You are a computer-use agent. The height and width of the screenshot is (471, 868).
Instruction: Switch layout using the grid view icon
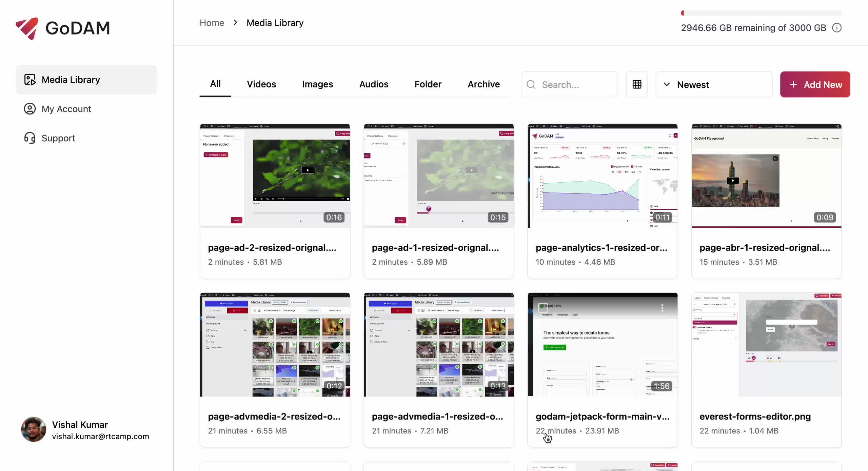point(637,84)
